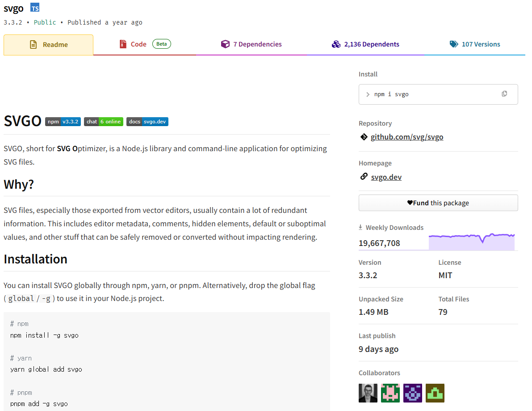Click the MIT license value
The image size is (532, 411).
pyautogui.click(x=445, y=275)
